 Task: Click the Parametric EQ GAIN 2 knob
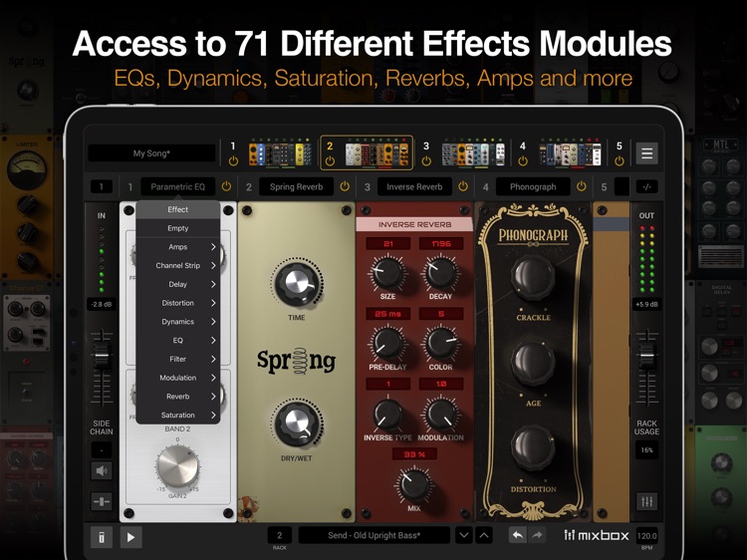point(177,466)
